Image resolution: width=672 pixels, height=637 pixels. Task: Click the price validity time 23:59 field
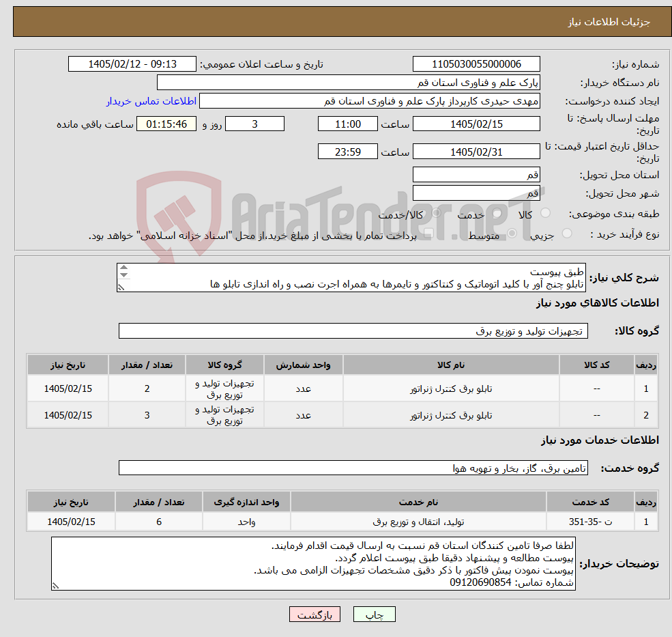(x=347, y=152)
